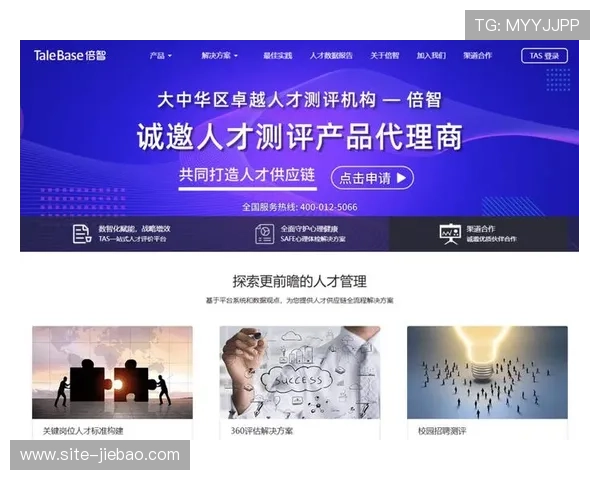Click hotline text 400-012-5066
Viewport: 600px width, 480px height.
click(x=329, y=207)
